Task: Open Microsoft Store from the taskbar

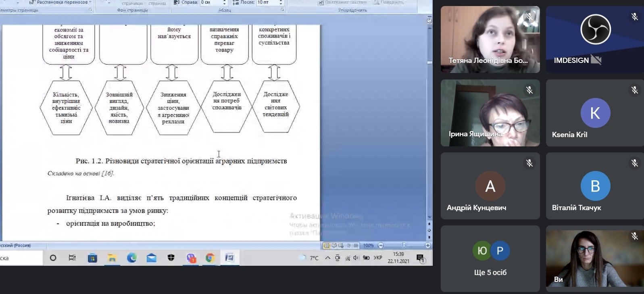Action: click(x=92, y=258)
